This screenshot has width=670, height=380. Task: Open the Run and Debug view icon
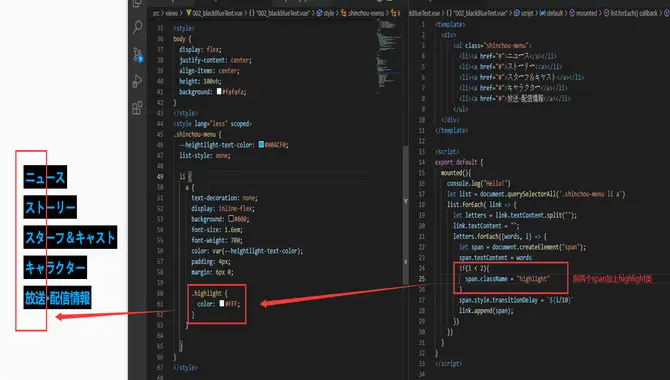(138, 80)
